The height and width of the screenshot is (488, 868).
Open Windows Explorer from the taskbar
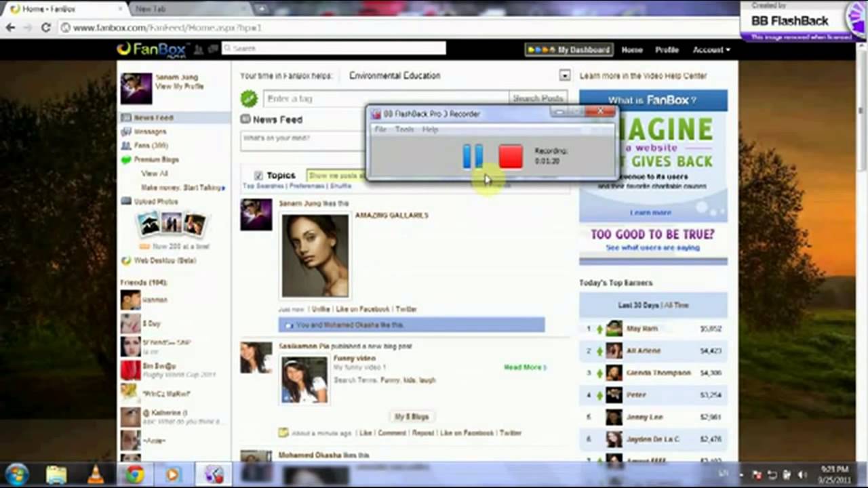point(57,474)
